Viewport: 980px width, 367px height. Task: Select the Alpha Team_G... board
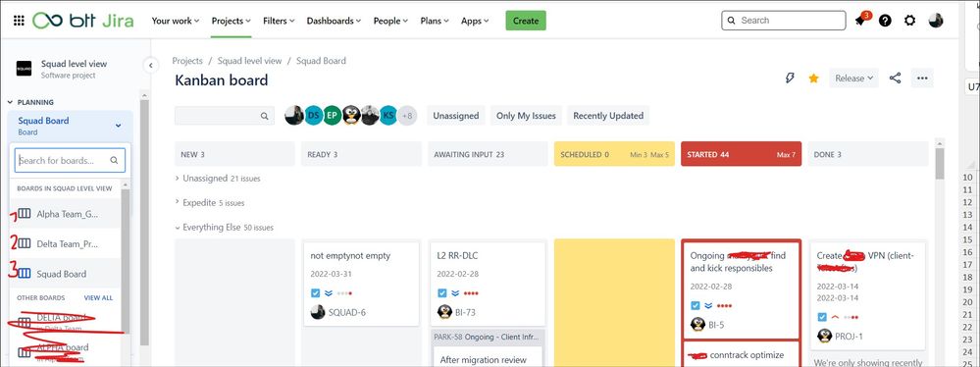(65, 214)
